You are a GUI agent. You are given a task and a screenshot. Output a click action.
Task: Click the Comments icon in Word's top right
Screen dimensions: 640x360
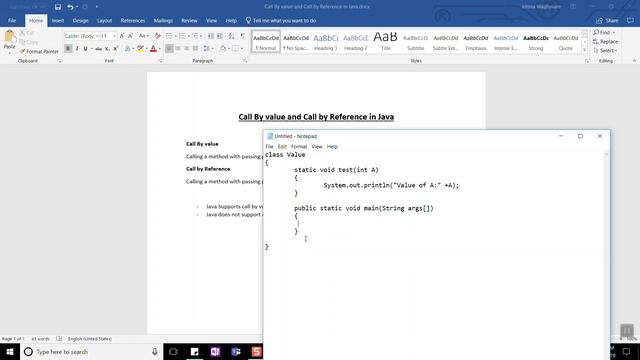click(x=630, y=20)
